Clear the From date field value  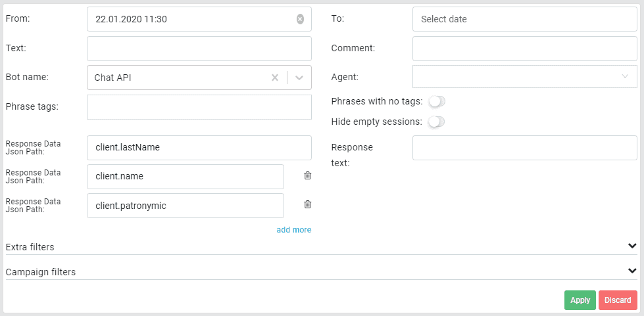(x=300, y=20)
